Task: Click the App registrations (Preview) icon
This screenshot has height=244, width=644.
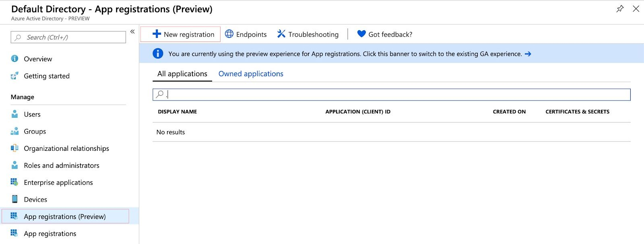Action: [14, 216]
